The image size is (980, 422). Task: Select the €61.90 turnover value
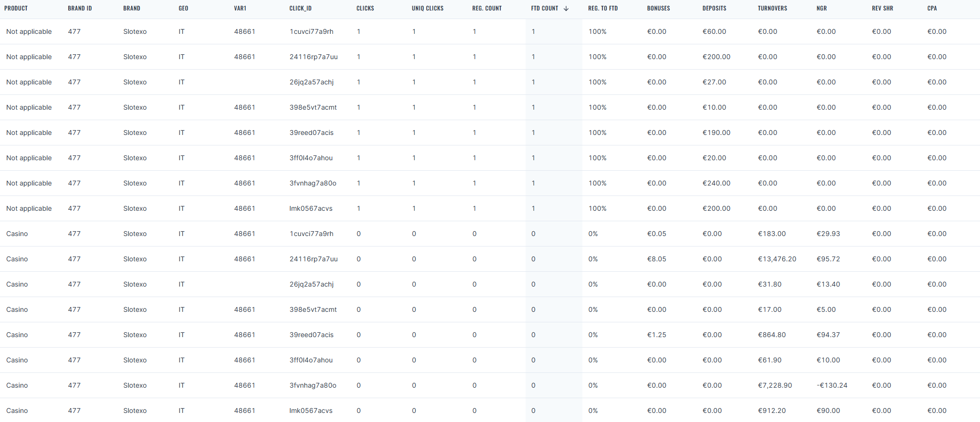(x=769, y=360)
